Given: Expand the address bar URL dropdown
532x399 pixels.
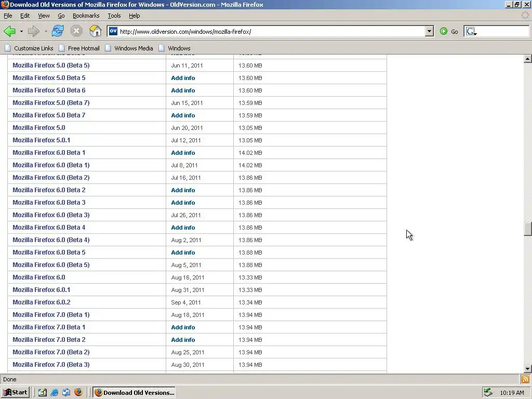Looking at the screenshot, I should (x=429, y=32).
